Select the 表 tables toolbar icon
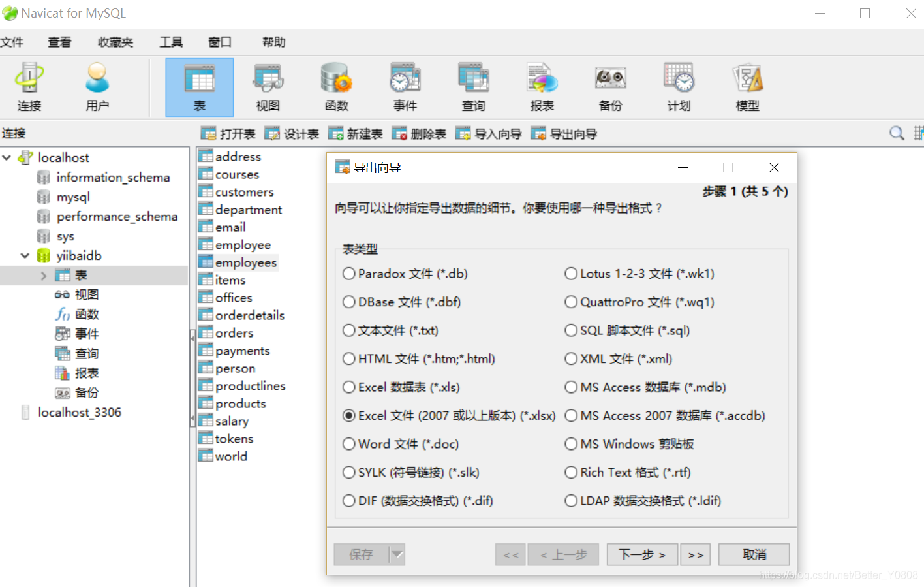The height and width of the screenshot is (587, 924). tap(199, 87)
